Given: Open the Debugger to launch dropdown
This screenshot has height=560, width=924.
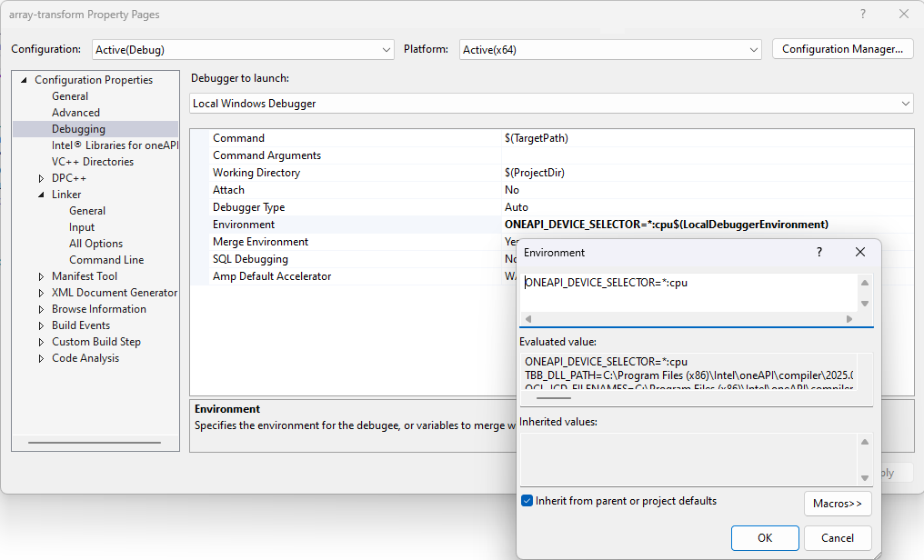Looking at the screenshot, I should click(905, 104).
